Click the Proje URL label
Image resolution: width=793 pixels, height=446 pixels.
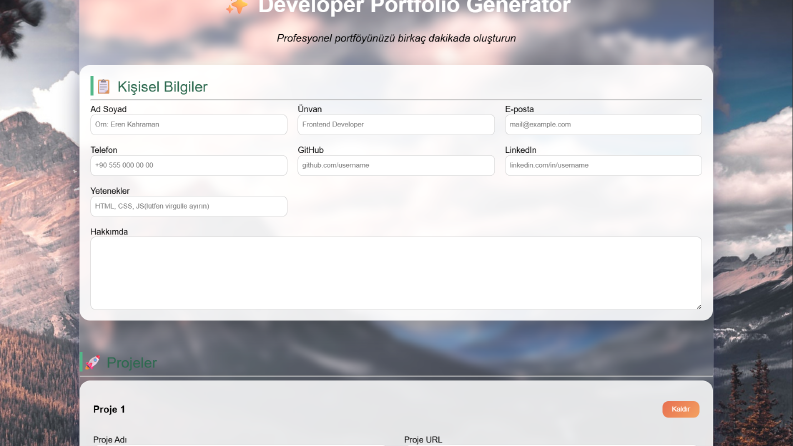423,440
